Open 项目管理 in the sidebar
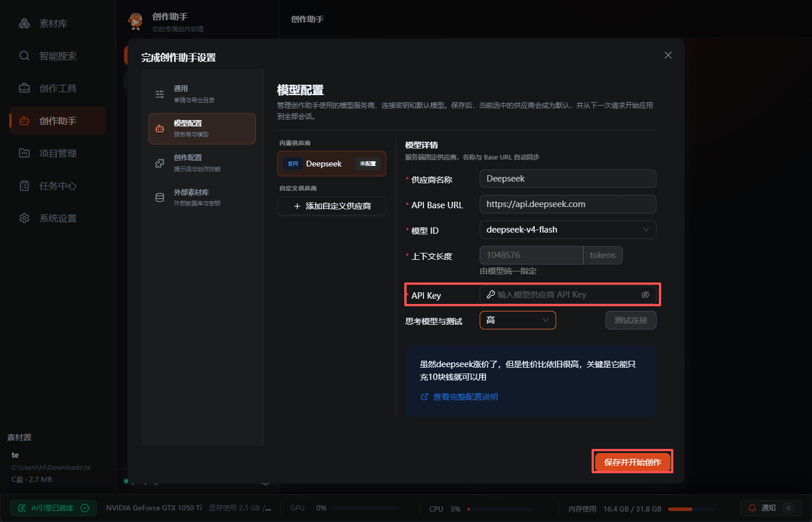 coord(57,153)
